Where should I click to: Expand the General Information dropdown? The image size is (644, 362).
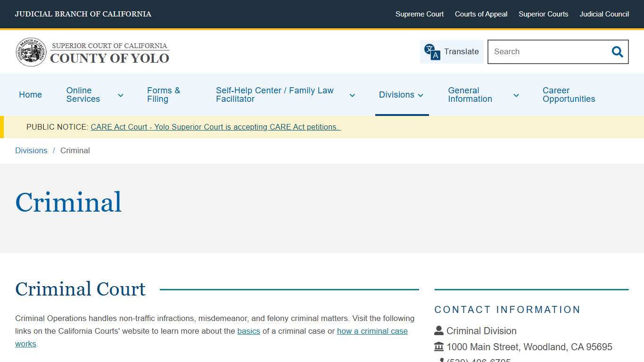coord(516,95)
